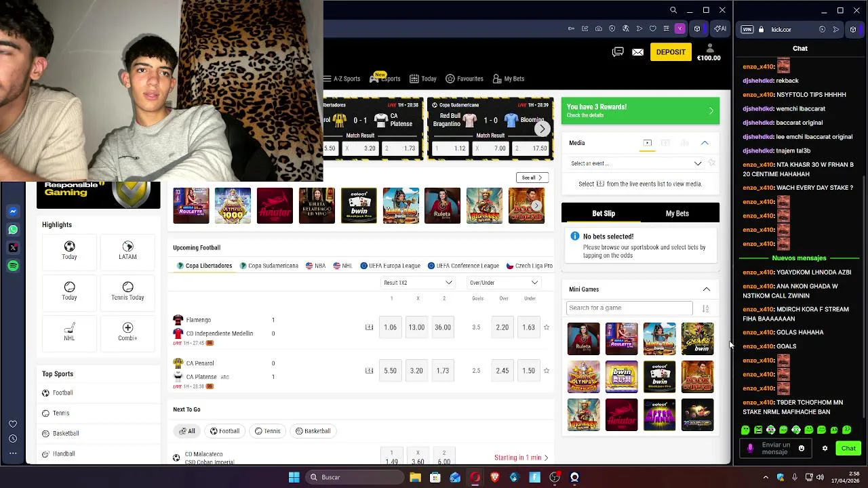Image resolution: width=868 pixels, height=488 pixels.
Task: Switch to the Bet Slip tab
Action: pyautogui.click(x=604, y=213)
